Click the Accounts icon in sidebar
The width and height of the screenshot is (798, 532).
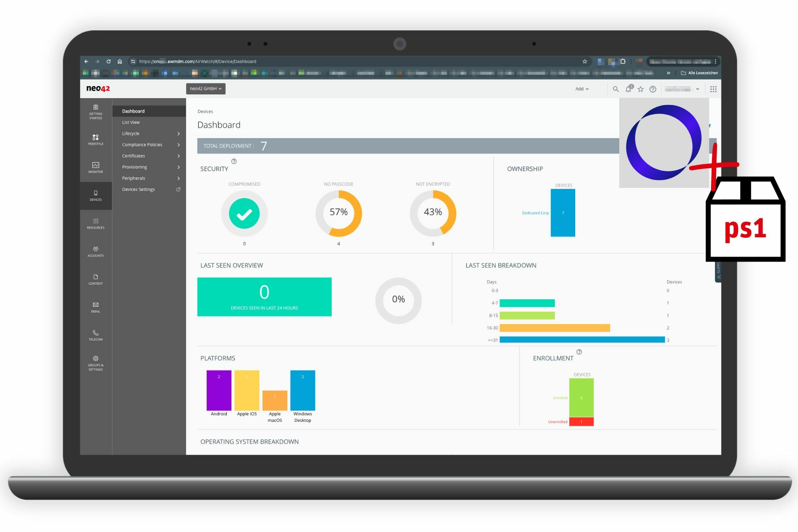pyautogui.click(x=96, y=250)
